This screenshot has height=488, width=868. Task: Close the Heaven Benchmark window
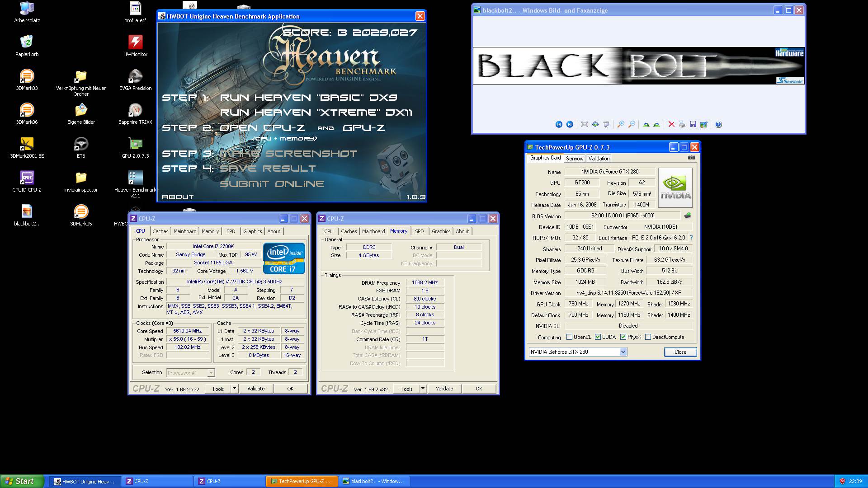tap(420, 16)
